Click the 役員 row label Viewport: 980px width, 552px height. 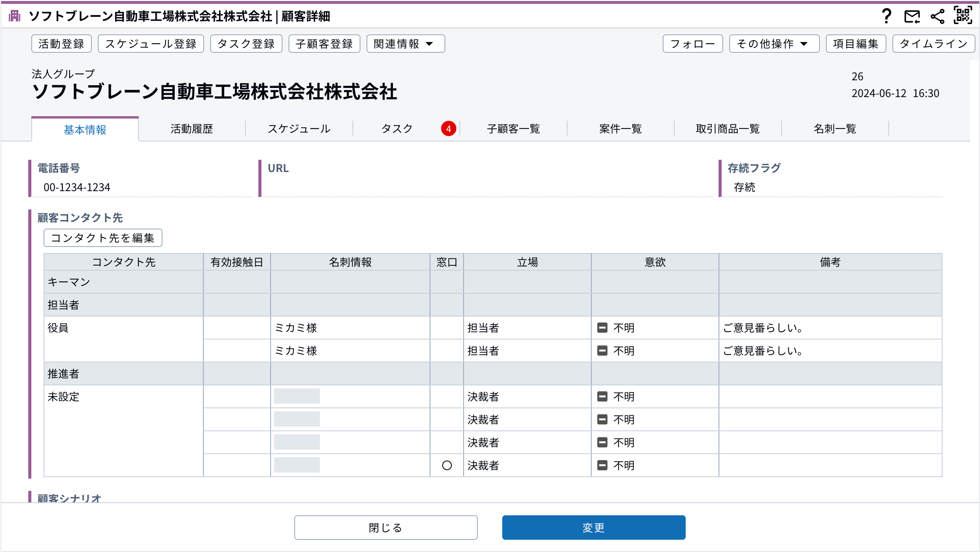point(58,328)
